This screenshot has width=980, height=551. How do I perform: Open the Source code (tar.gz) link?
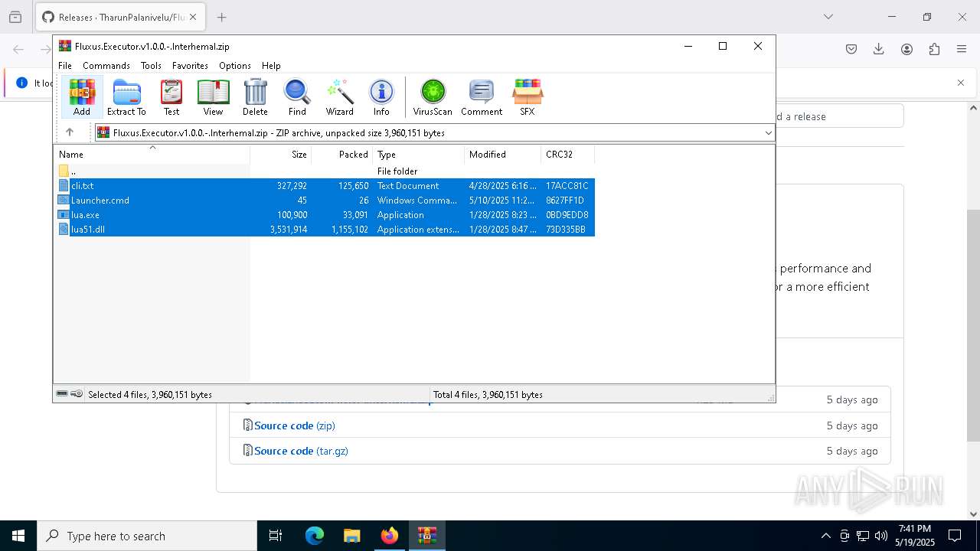301,451
